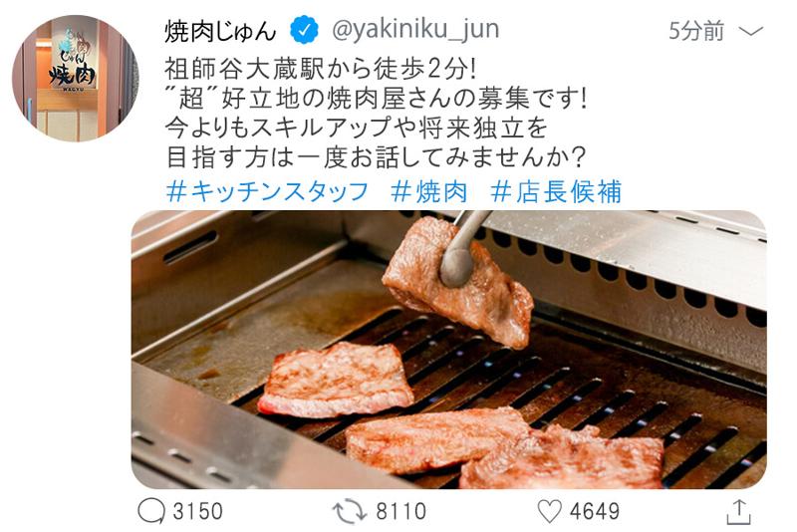The height and width of the screenshot is (532, 797).
Task: Click the 4649 like count
Action: (x=595, y=511)
